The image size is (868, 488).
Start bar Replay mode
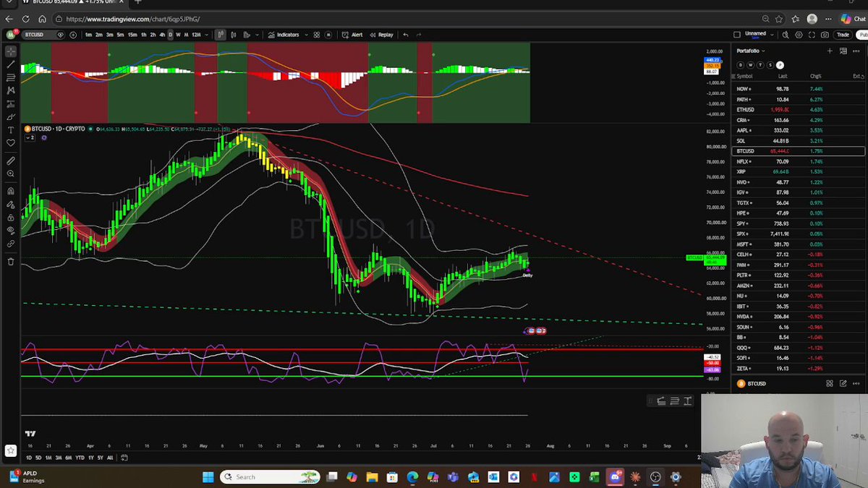(382, 35)
